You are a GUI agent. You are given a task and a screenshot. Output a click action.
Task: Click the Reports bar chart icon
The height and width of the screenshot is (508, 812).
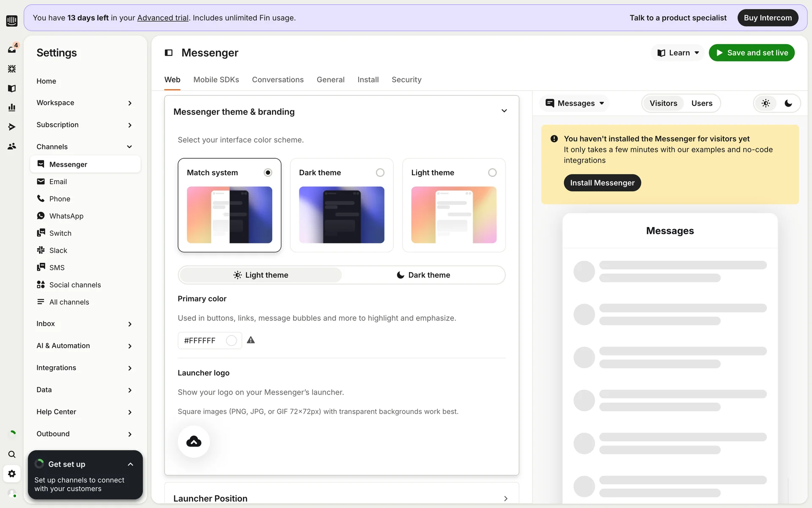tap(12, 108)
